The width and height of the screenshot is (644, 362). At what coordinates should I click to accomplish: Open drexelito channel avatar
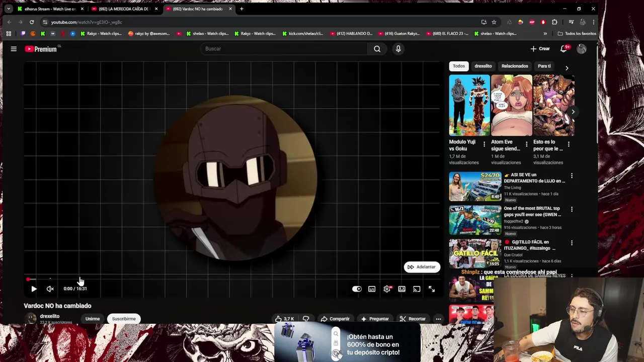coord(31,319)
